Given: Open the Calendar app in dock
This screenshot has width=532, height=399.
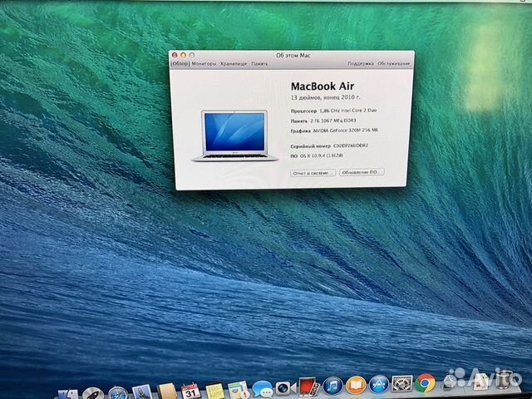Looking at the screenshot, I should point(190,389).
